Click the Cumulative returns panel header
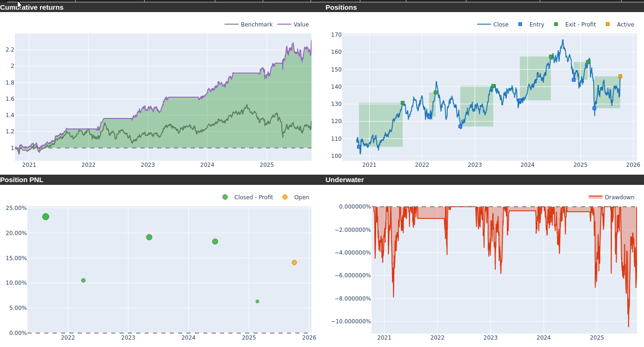 32,7
